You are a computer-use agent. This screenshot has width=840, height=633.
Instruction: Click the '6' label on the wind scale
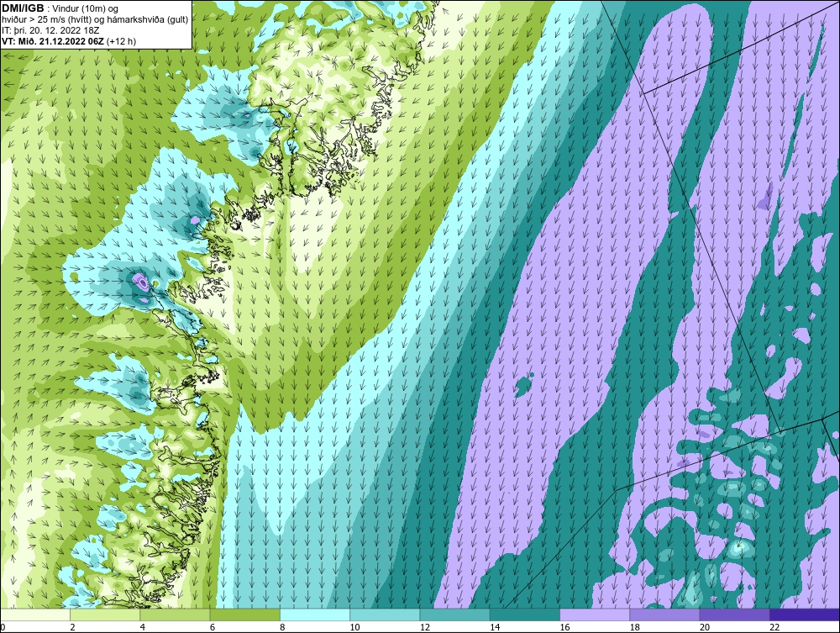213,628
